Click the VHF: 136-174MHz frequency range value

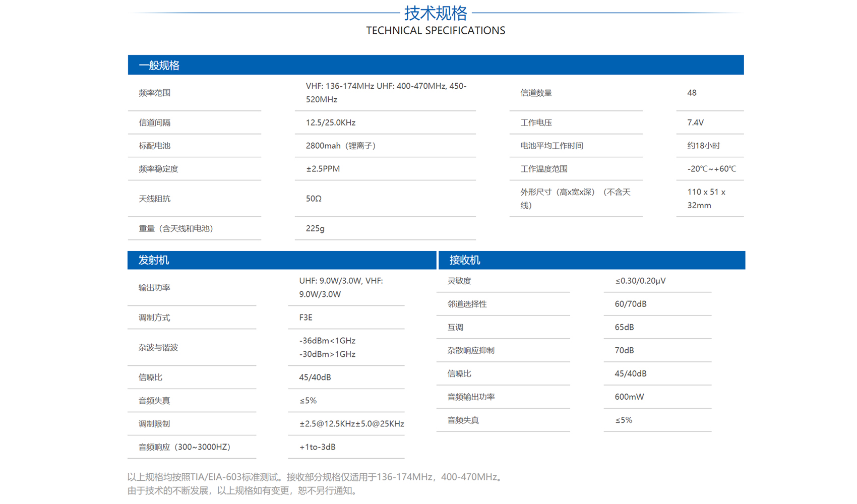pyautogui.click(x=386, y=93)
